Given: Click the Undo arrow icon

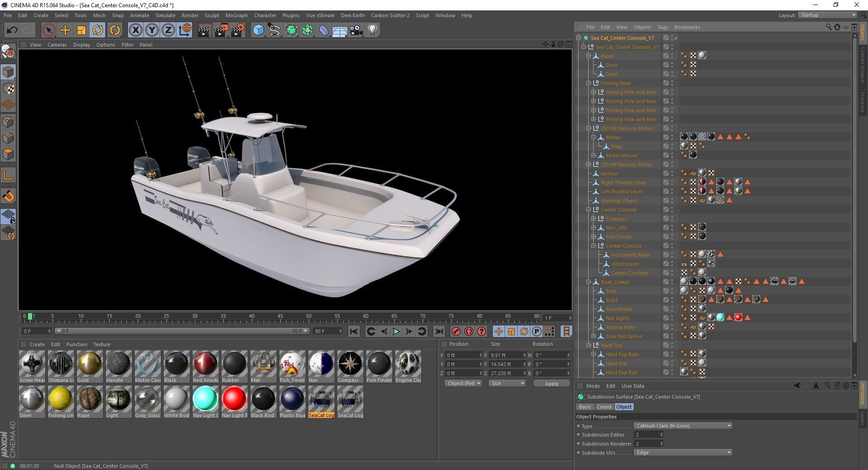Looking at the screenshot, I should [x=12, y=30].
